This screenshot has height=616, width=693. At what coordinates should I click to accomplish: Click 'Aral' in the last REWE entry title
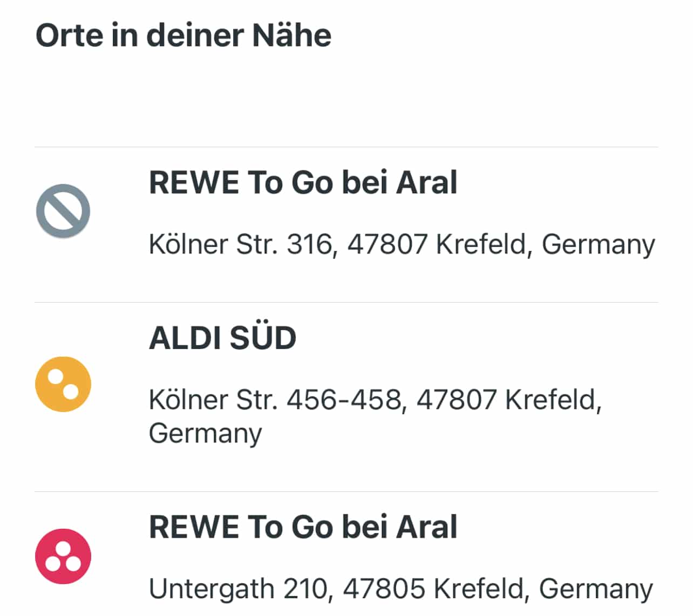click(427, 527)
